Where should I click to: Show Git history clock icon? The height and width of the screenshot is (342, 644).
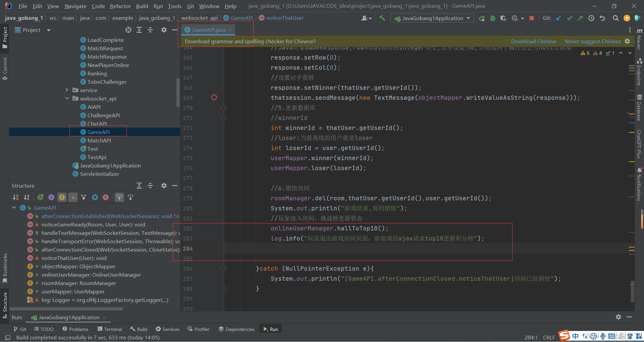coord(591,18)
